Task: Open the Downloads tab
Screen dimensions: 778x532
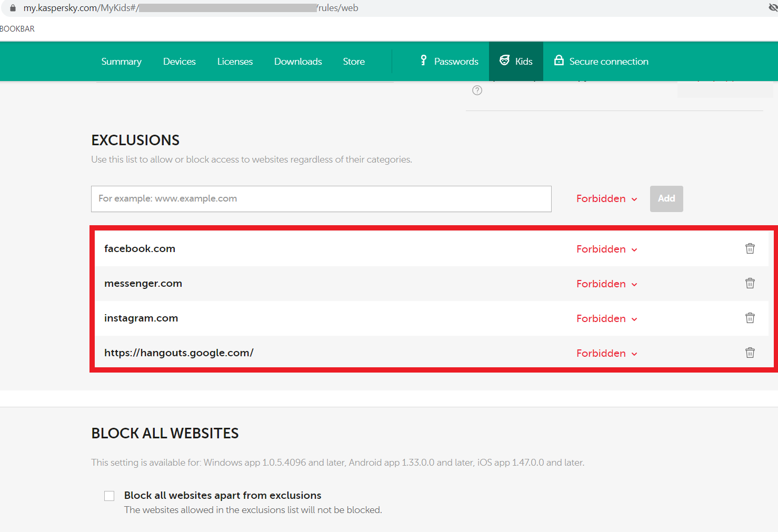Action: coord(298,62)
